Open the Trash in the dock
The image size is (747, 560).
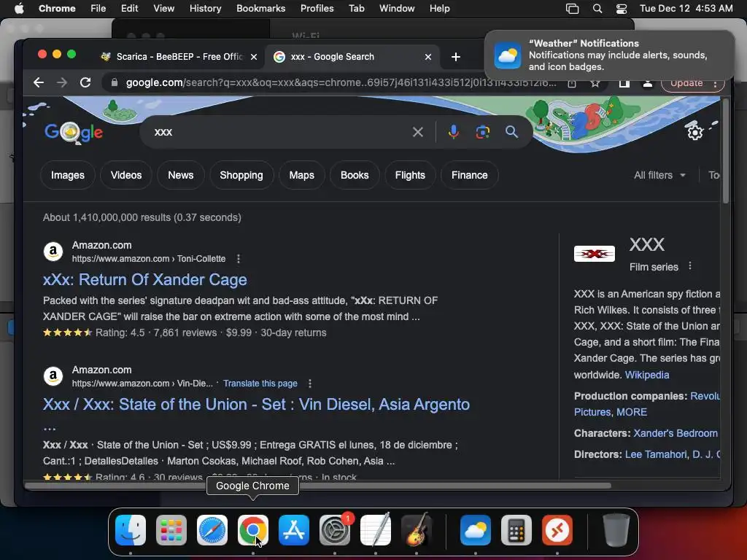point(616,530)
